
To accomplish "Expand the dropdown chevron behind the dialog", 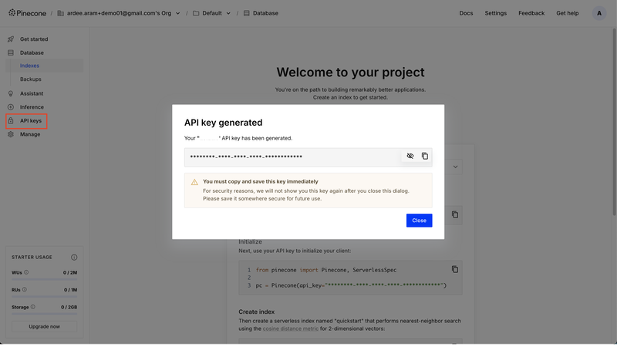I will [x=455, y=167].
